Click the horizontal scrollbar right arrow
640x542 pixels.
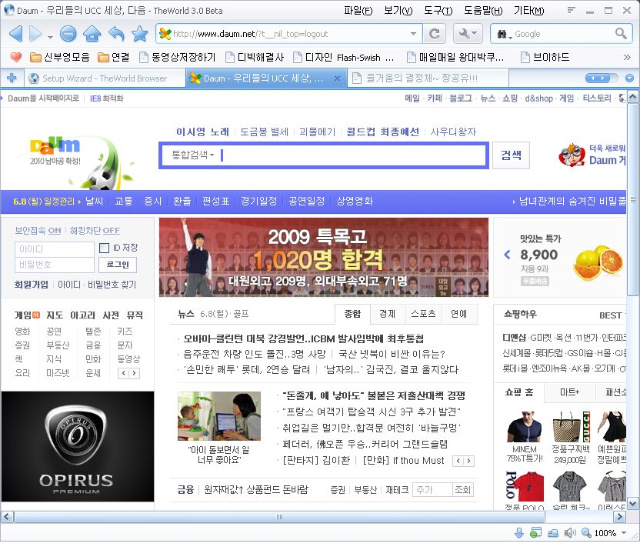[620, 517]
